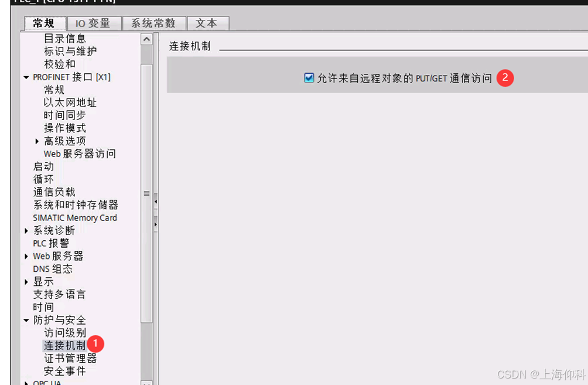Click the scroll-up arrow on the navigation tree
This screenshot has height=385, width=588.
(147, 39)
